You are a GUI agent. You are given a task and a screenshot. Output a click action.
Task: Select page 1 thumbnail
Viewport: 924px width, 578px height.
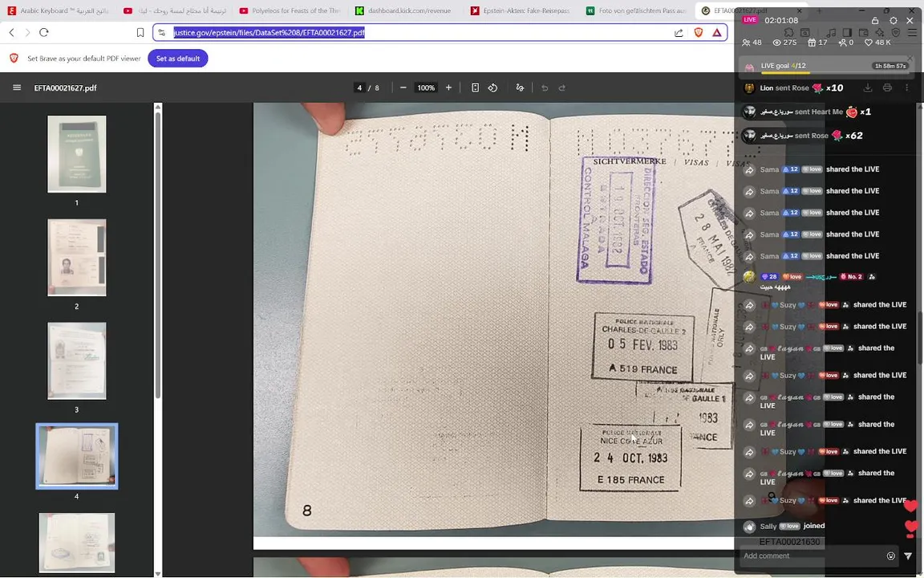(x=77, y=154)
